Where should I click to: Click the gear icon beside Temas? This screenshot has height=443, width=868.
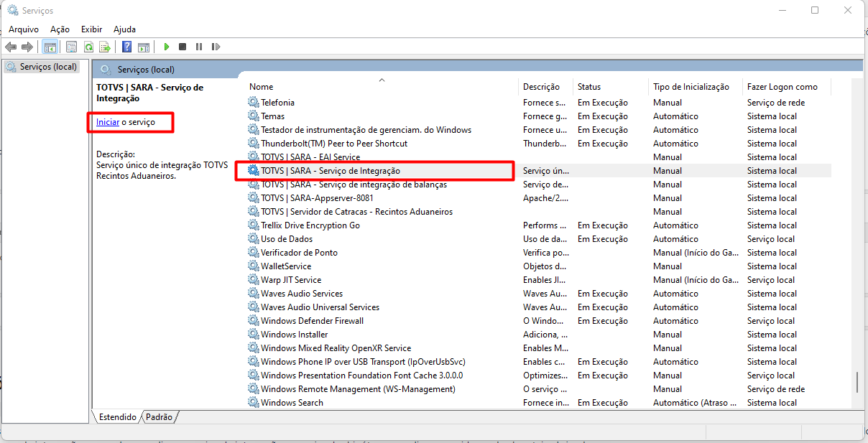tap(254, 116)
